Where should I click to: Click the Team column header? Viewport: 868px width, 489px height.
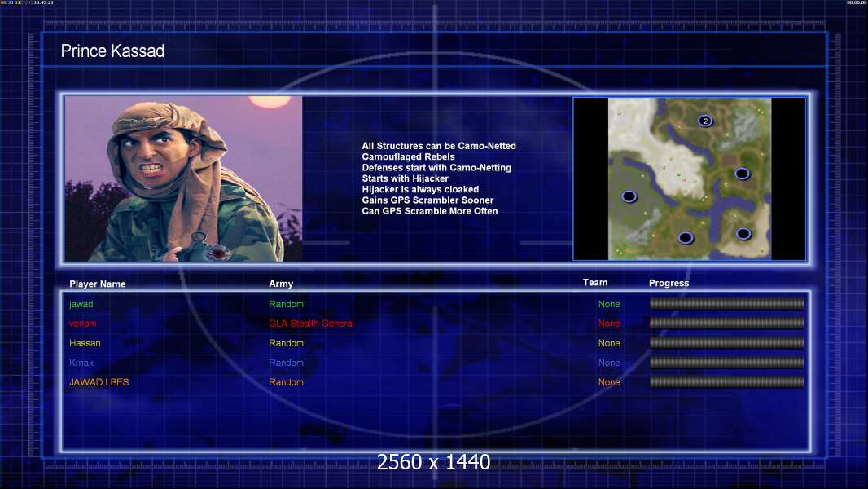coord(595,283)
